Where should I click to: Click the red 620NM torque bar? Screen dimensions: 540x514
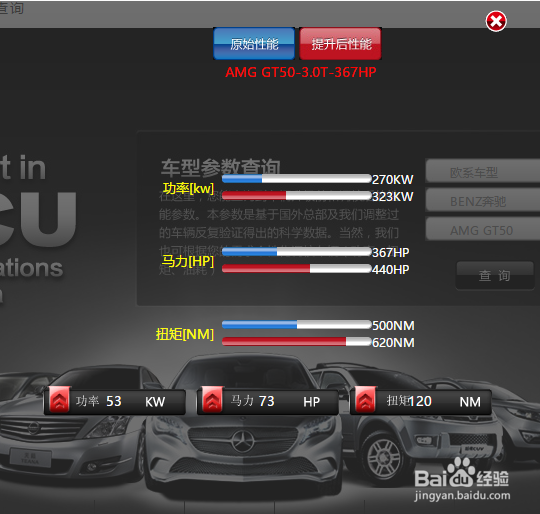click(x=297, y=342)
